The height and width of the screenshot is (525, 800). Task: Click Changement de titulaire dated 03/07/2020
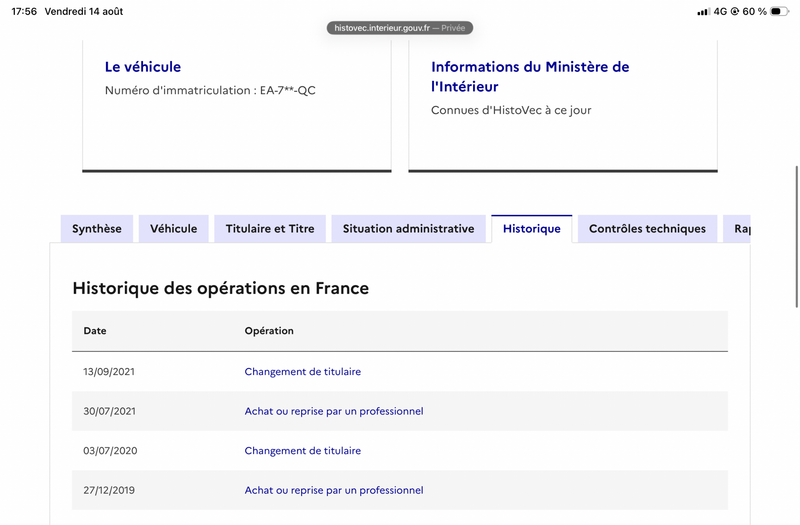[x=303, y=451]
